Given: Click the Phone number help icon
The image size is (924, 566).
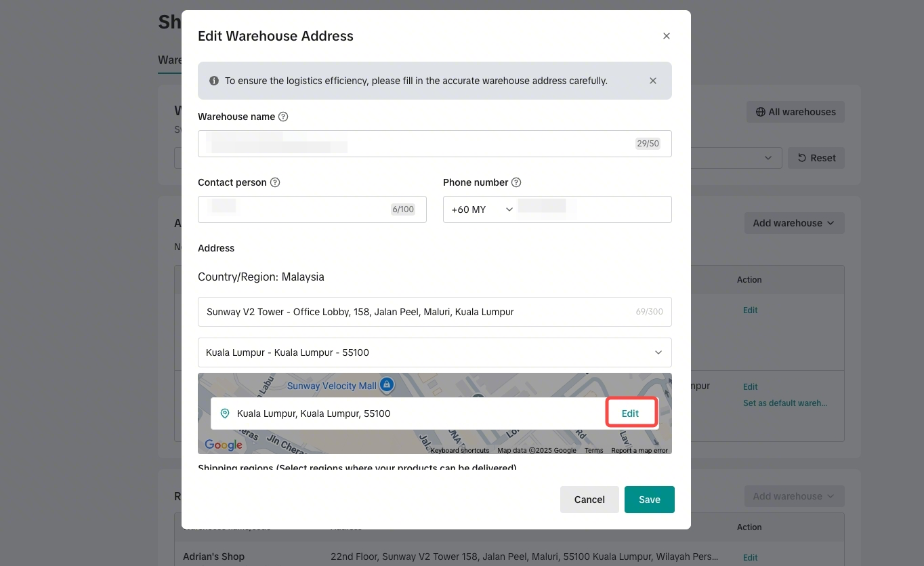Looking at the screenshot, I should tap(516, 182).
